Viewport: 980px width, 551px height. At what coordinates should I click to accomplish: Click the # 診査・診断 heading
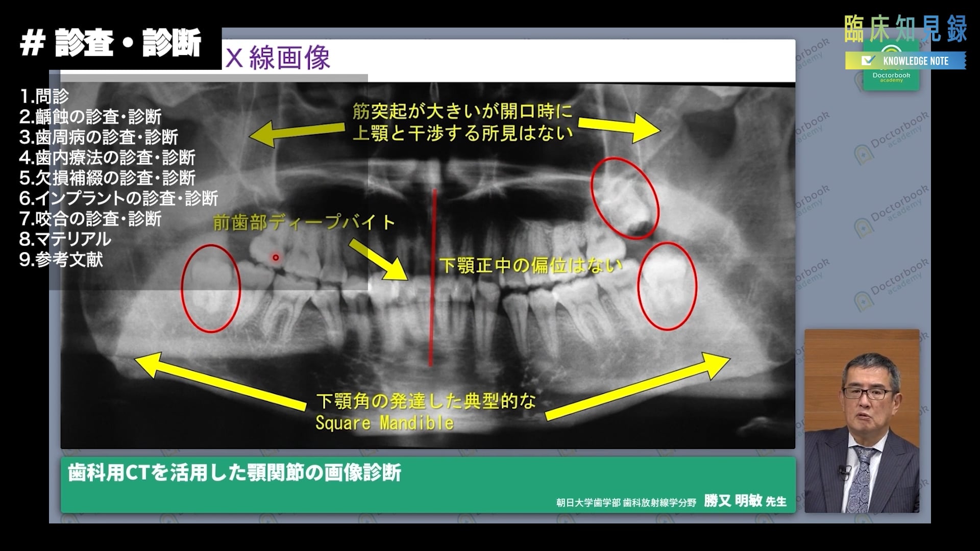110,43
